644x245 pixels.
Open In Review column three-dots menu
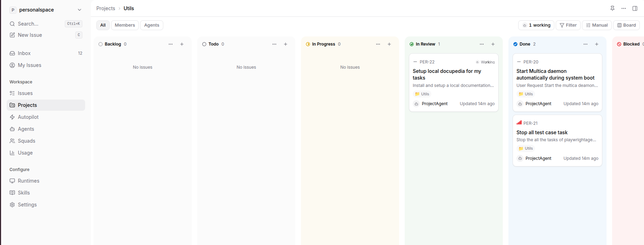482,44
